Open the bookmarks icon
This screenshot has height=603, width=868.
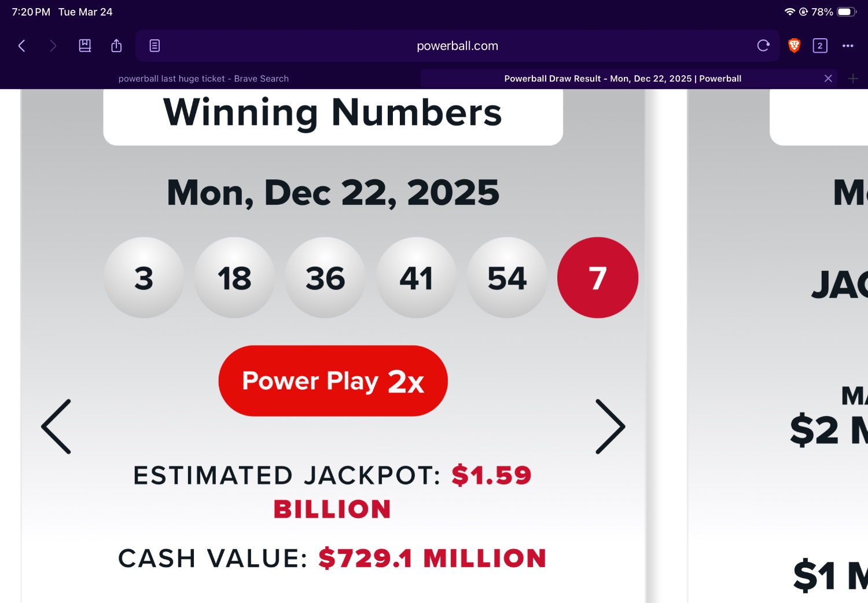coord(85,46)
